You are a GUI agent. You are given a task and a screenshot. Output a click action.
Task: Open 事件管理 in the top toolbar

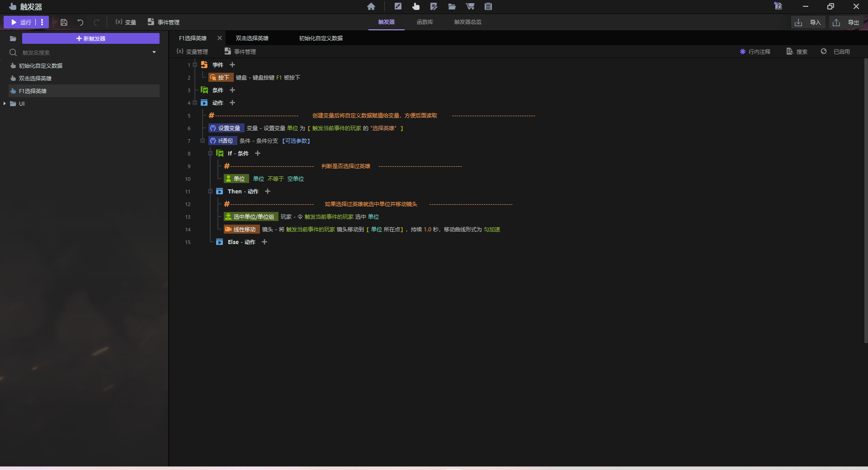tap(164, 22)
